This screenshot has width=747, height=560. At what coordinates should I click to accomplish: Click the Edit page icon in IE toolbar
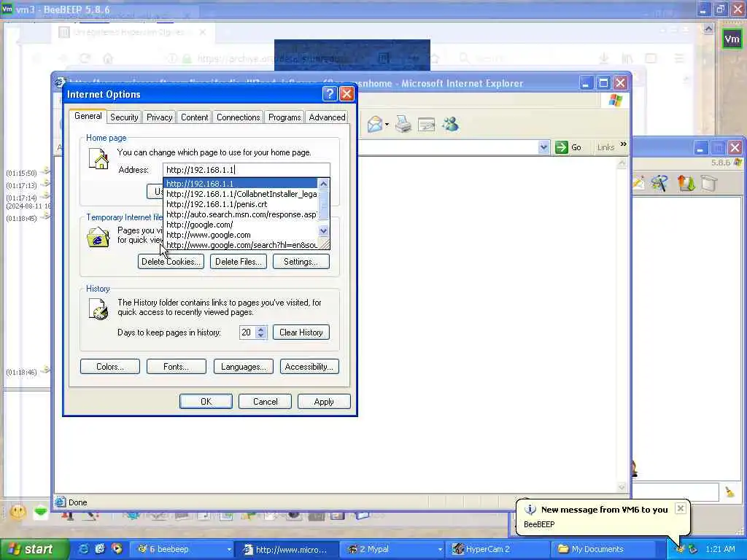coord(426,125)
